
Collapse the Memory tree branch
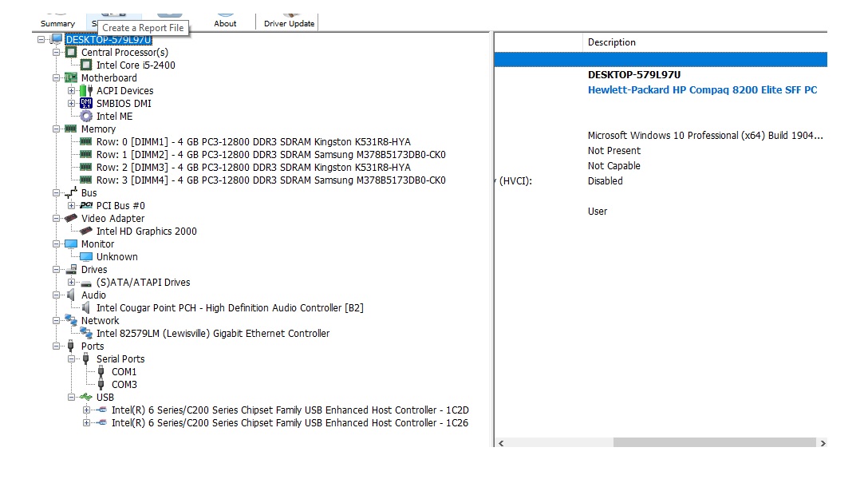[x=57, y=129]
